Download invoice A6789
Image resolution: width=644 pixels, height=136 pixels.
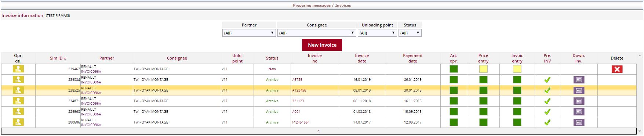click(x=579, y=80)
